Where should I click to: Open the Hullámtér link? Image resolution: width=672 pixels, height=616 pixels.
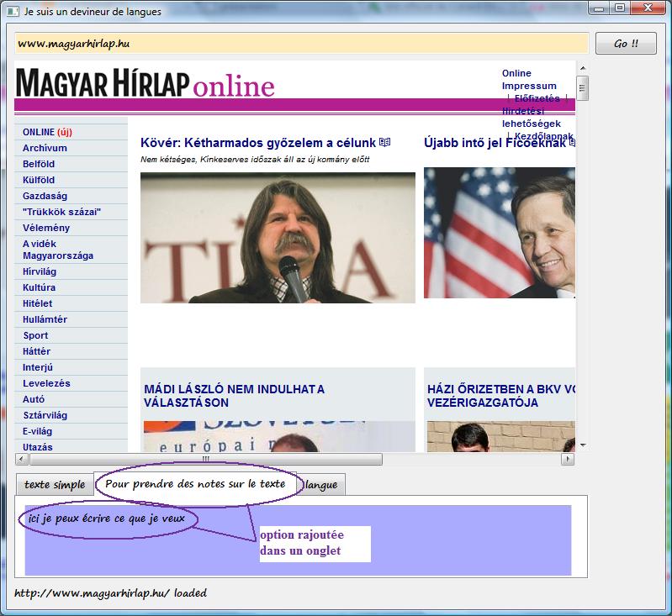click(x=45, y=319)
